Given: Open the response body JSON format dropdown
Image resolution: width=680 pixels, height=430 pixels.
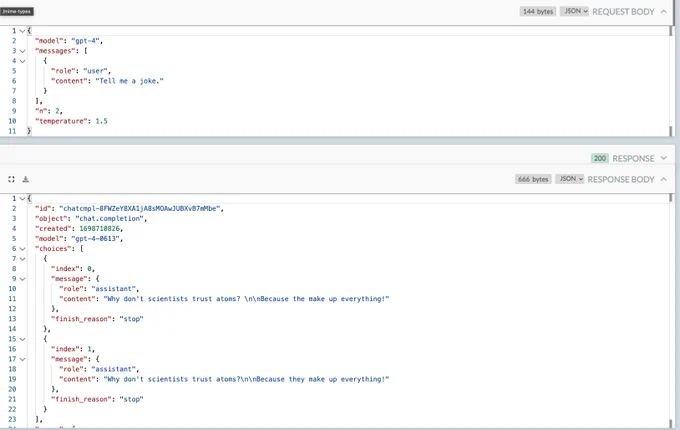Looking at the screenshot, I should tap(569, 179).
